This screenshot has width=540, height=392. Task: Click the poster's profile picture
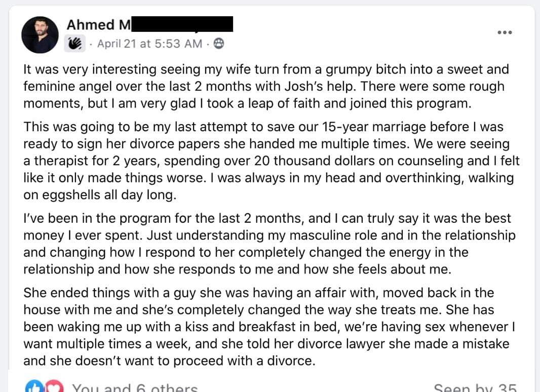(x=40, y=34)
